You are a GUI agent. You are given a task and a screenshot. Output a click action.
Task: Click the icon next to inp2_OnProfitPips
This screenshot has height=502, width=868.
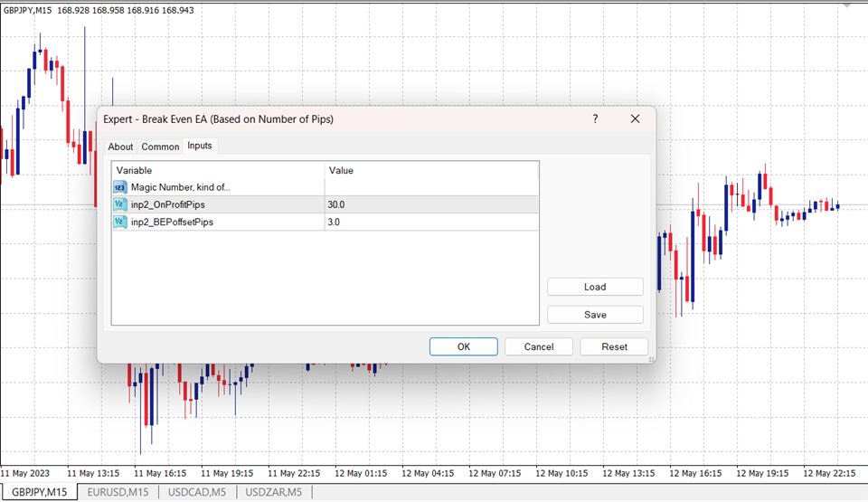(120, 204)
